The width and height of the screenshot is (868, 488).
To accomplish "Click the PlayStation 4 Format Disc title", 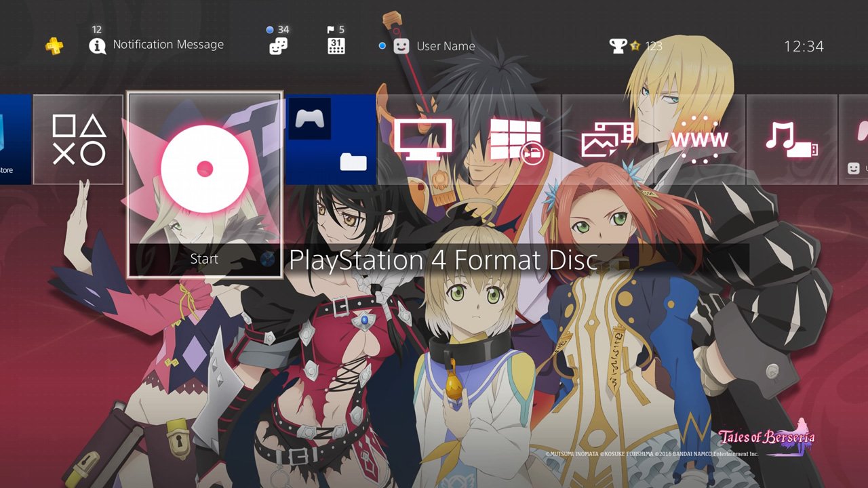I will 443,260.
